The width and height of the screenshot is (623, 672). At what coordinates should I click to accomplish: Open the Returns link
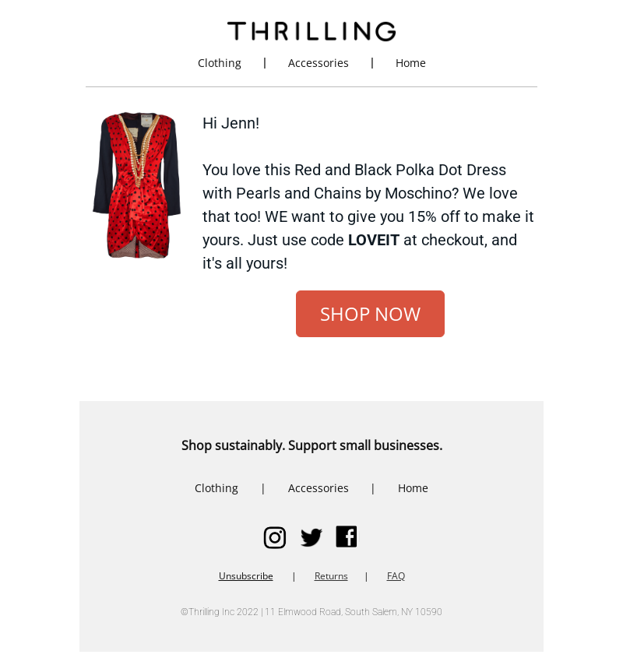pos(331,576)
